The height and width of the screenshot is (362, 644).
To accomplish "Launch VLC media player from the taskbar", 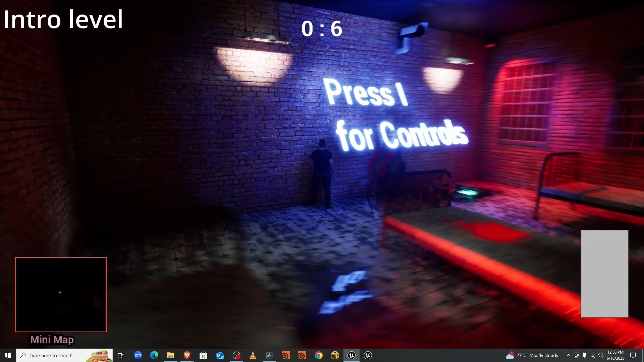I will [x=253, y=355].
